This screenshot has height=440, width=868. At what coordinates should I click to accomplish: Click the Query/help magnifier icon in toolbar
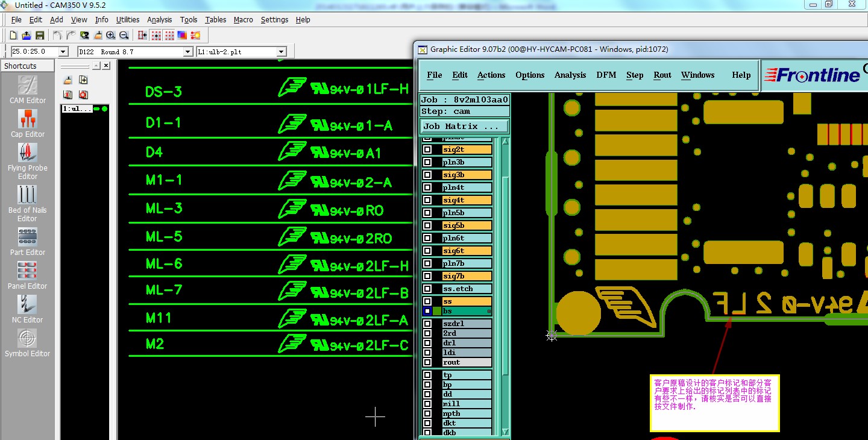click(x=84, y=36)
